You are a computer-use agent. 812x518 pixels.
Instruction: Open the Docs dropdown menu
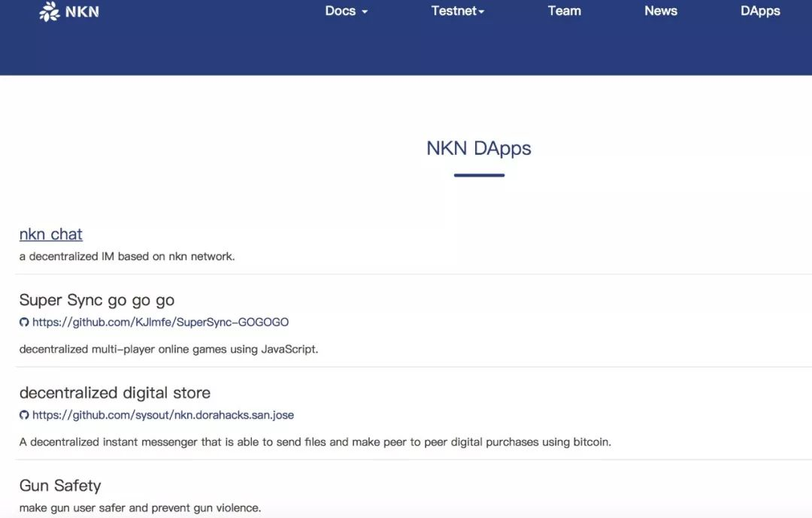(346, 11)
